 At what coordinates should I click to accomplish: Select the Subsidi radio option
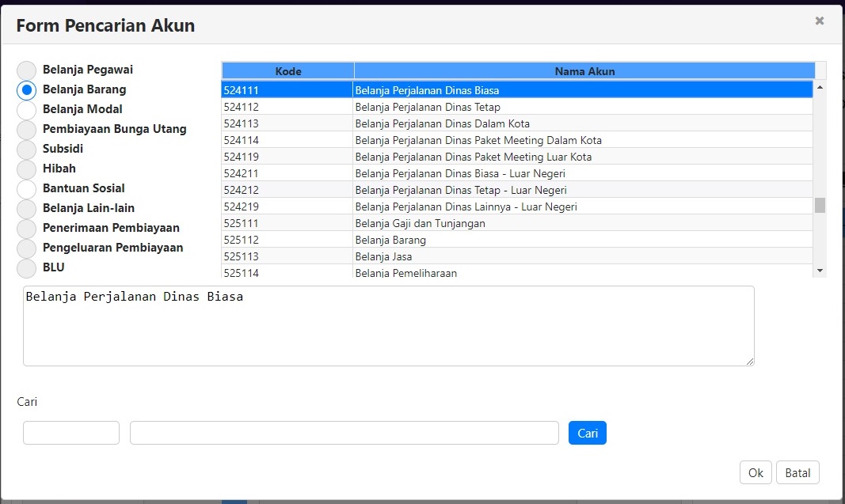tap(26, 150)
